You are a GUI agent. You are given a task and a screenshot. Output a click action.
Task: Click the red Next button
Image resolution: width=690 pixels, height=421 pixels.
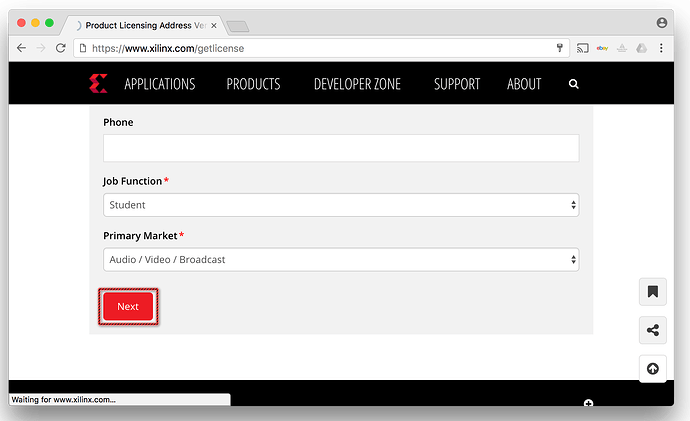click(x=128, y=307)
